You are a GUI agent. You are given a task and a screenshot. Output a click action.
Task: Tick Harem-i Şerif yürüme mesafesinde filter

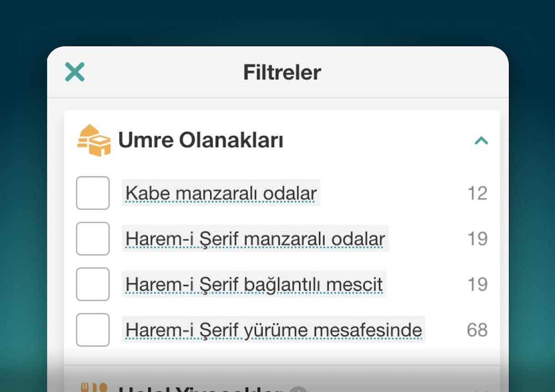pos(93,329)
